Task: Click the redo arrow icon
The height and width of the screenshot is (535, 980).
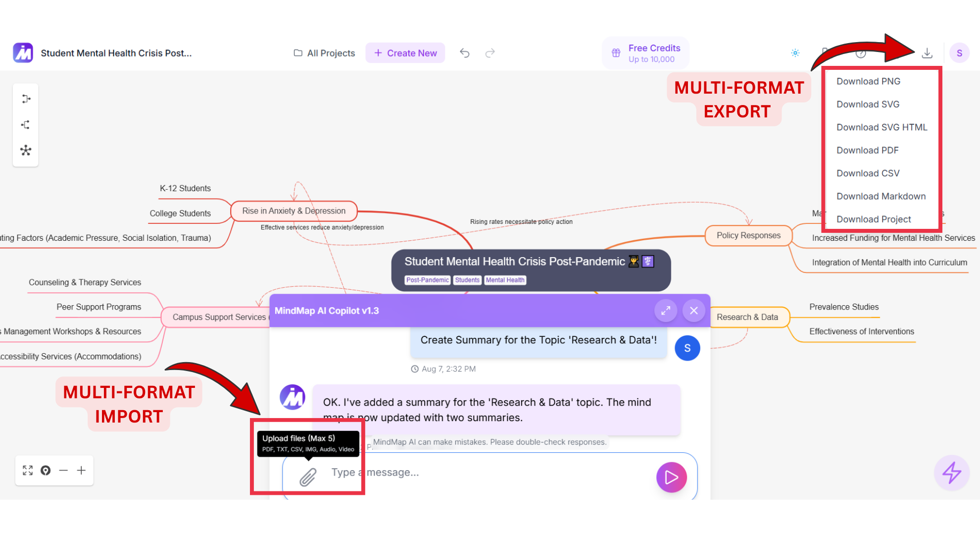Action: pos(490,53)
